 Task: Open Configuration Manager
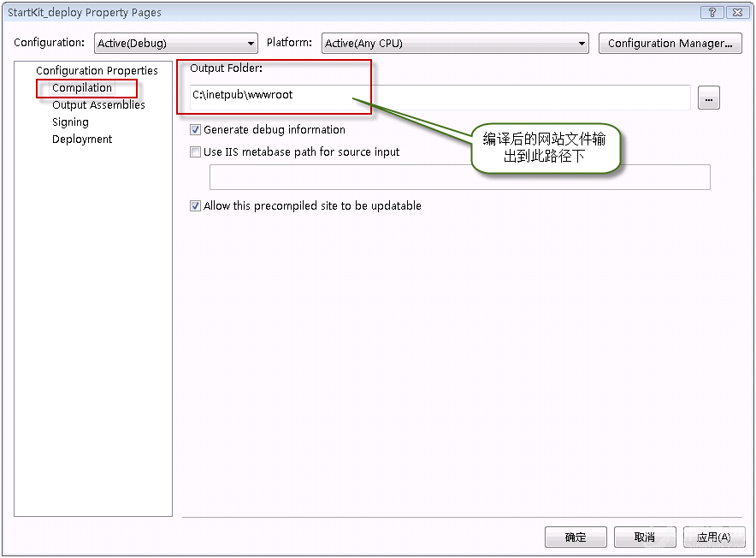point(670,44)
